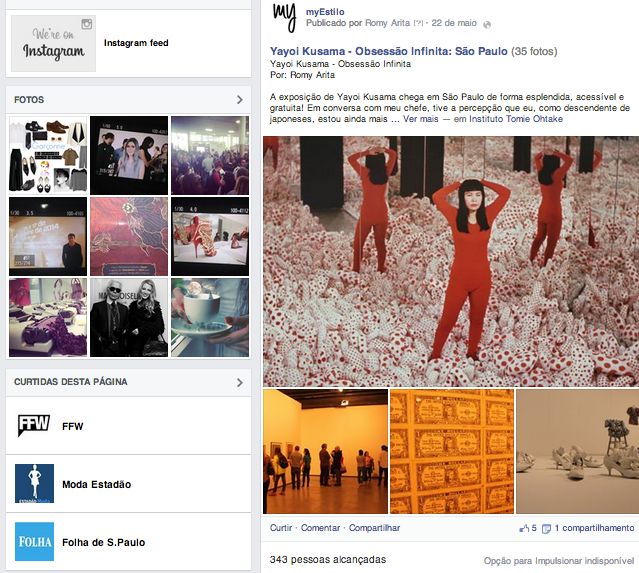Screen dimensions: 639x573
Task: Open the black-and-white couple photo
Action: click(129, 317)
